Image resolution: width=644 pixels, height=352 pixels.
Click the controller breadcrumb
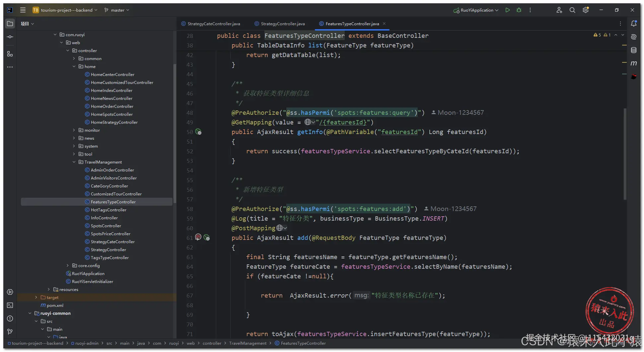212,343
